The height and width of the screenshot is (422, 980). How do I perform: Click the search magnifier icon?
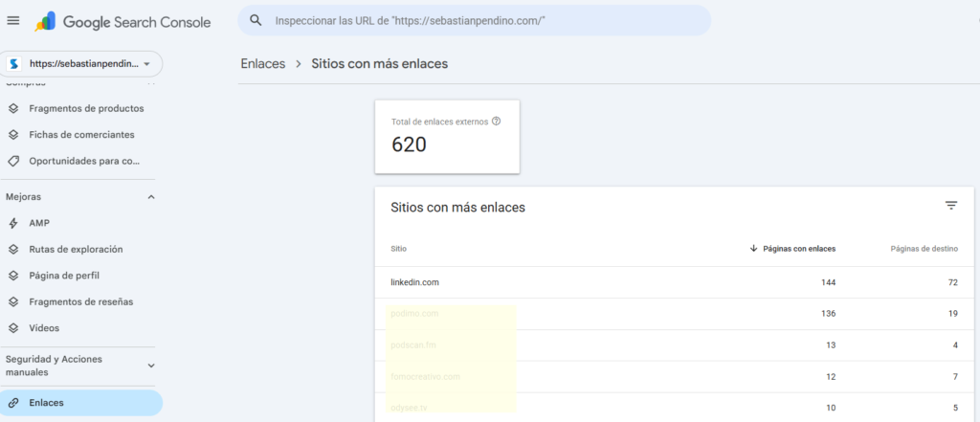coord(255,20)
